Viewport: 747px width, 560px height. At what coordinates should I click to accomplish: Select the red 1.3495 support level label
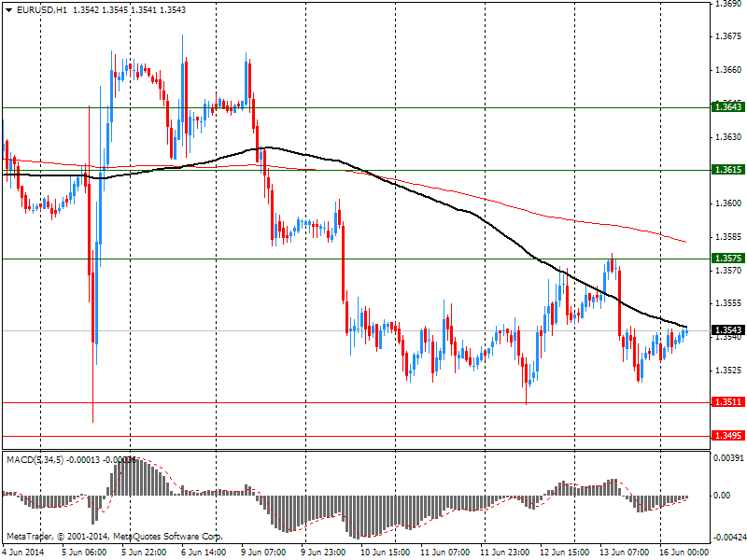pyautogui.click(x=728, y=435)
